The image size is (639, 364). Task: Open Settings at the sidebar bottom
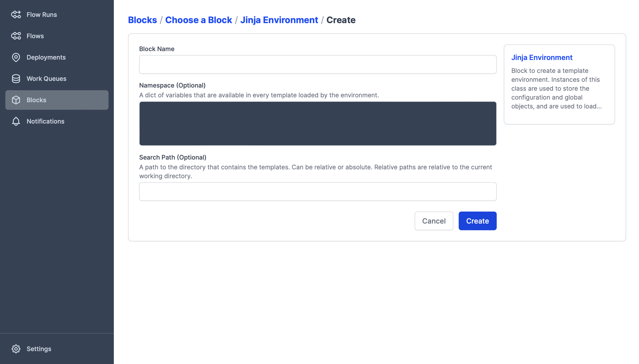(39, 349)
